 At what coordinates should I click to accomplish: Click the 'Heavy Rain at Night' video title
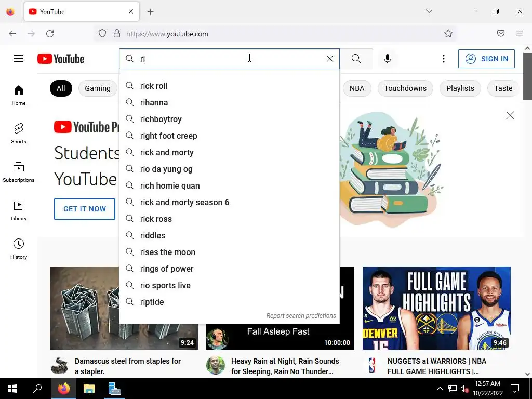[285, 366]
